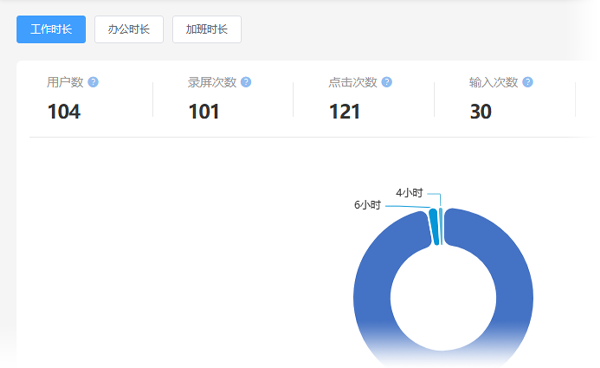The height and width of the screenshot is (368, 600).
Task: Open the help icon beside 录屏次数
Action: click(x=246, y=82)
